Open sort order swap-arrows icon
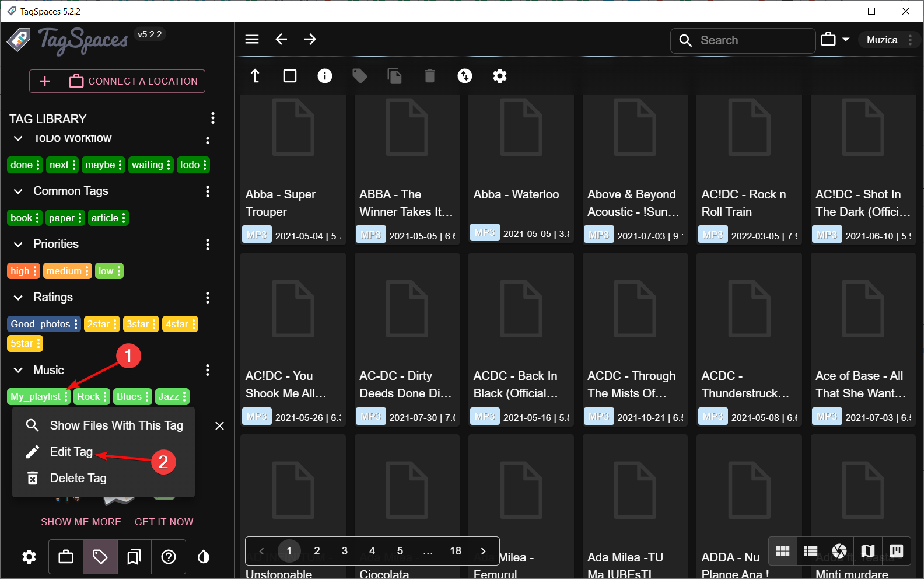Image resolution: width=924 pixels, height=579 pixels. pos(465,76)
